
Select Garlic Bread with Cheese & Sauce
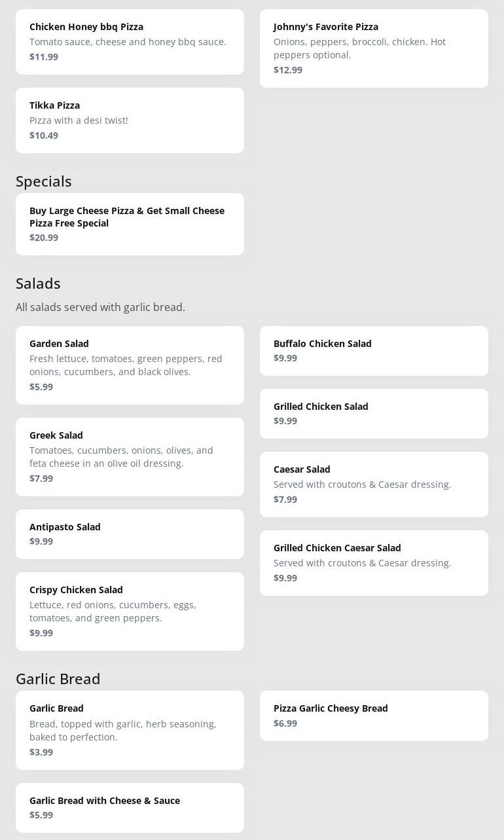pos(130,808)
